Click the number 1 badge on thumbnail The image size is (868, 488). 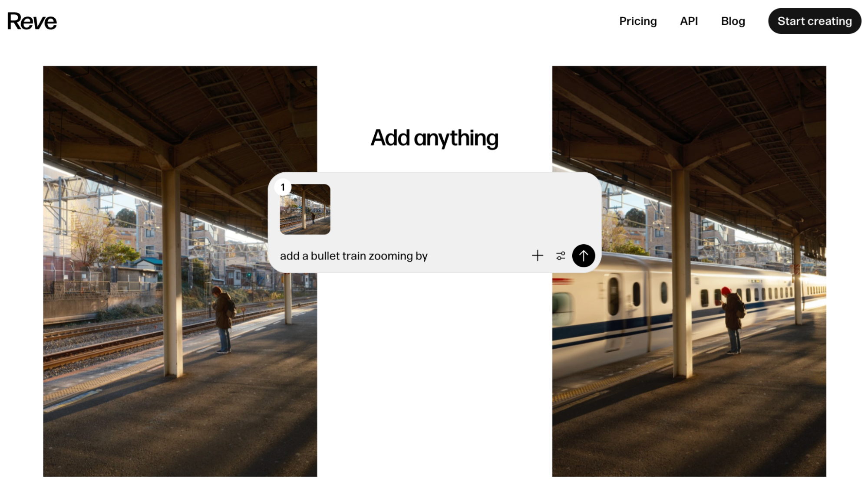pos(283,187)
